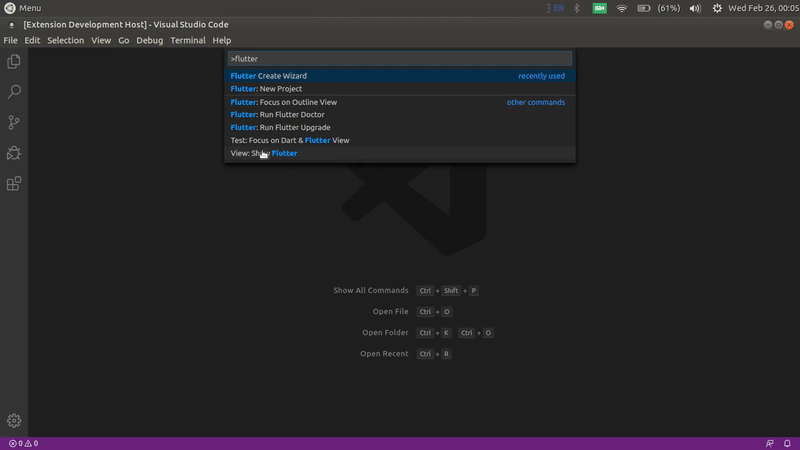This screenshot has height=450, width=800.
Task: Close the VS Code window
Action: 789,24
